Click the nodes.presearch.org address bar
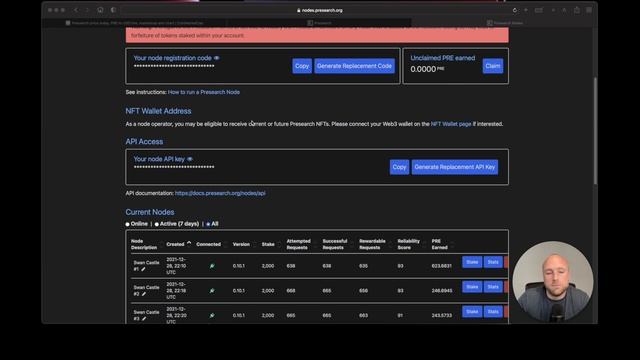Viewport: 640px width, 360px height. click(320, 10)
